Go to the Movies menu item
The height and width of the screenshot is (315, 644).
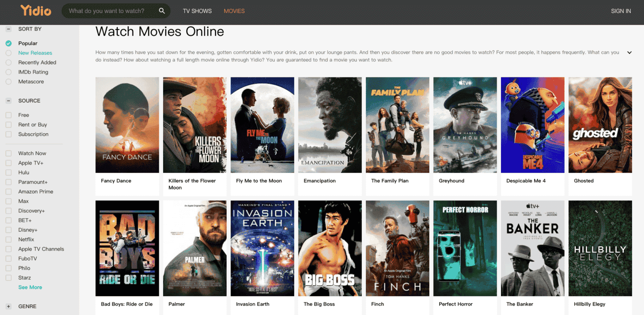(x=234, y=11)
